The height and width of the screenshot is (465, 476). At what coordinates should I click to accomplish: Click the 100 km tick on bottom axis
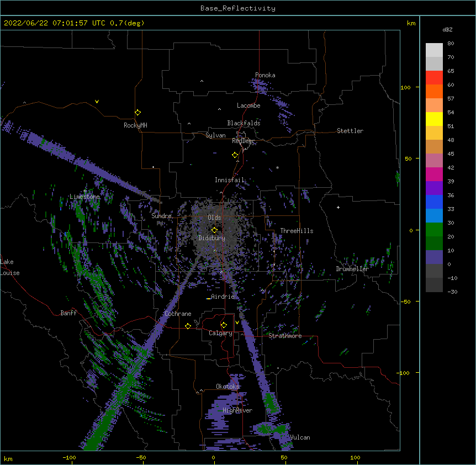[x=355, y=457]
